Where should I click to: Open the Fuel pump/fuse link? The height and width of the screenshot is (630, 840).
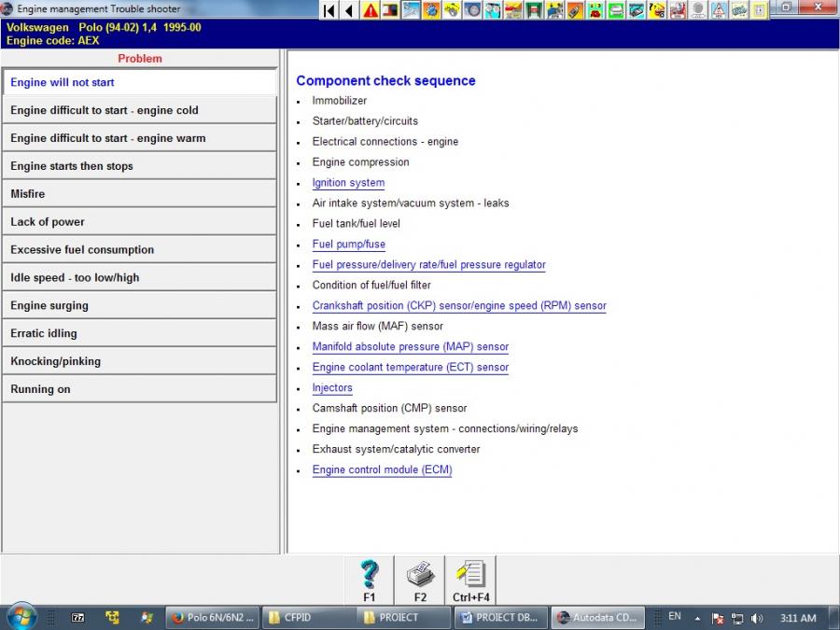[x=348, y=245]
